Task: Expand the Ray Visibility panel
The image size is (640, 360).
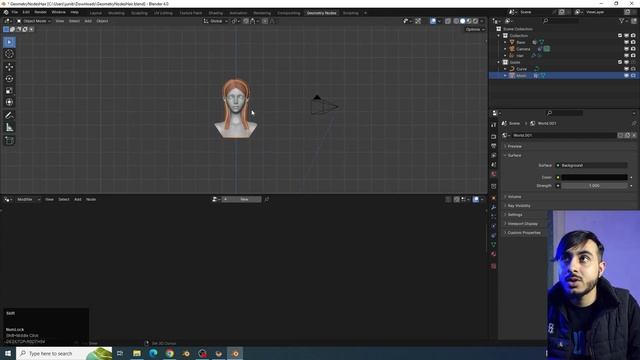Action: pos(518,206)
